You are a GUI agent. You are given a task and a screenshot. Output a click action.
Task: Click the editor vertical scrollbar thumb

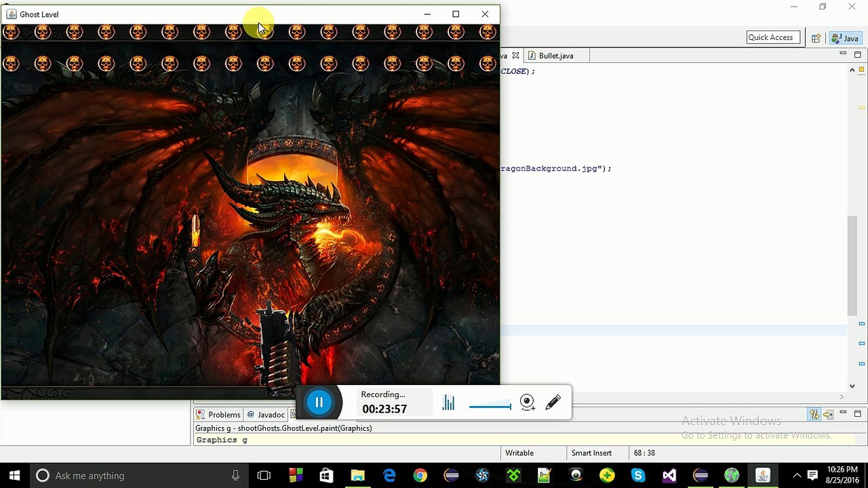[x=852, y=266]
